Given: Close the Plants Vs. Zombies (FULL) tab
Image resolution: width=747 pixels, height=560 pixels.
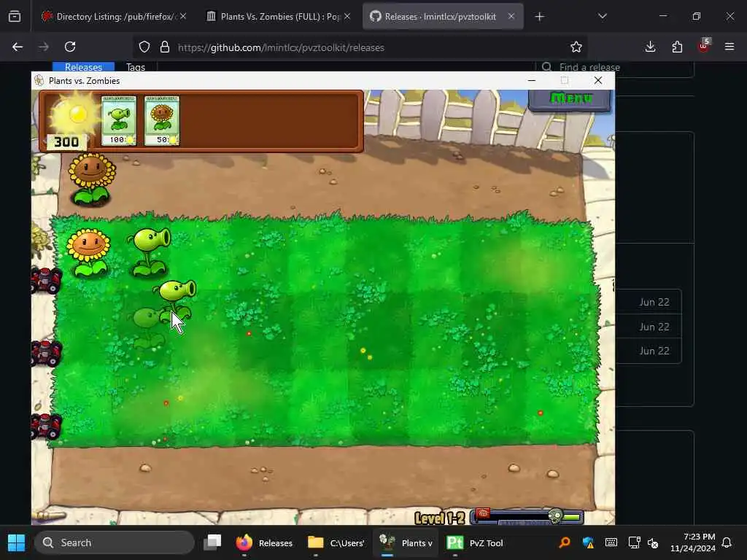Looking at the screenshot, I should click(x=347, y=16).
